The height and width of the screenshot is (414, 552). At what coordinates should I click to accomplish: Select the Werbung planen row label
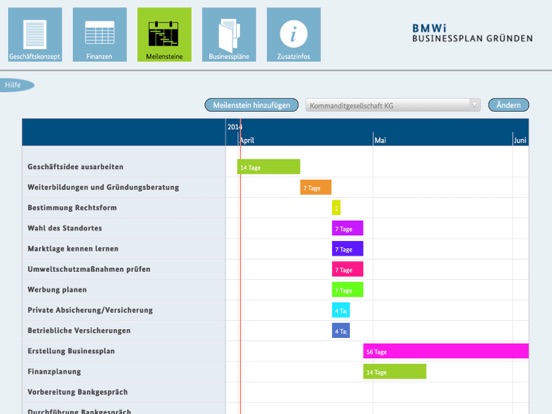(57, 290)
